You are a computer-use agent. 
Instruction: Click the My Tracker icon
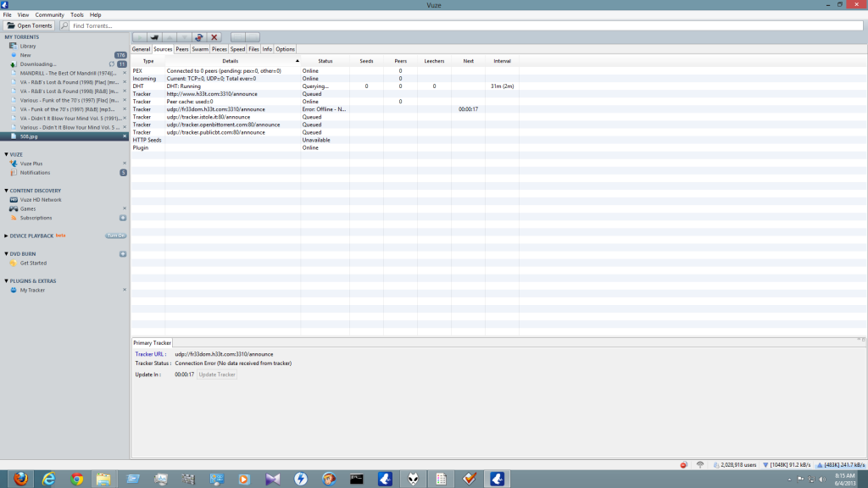[14, 290]
